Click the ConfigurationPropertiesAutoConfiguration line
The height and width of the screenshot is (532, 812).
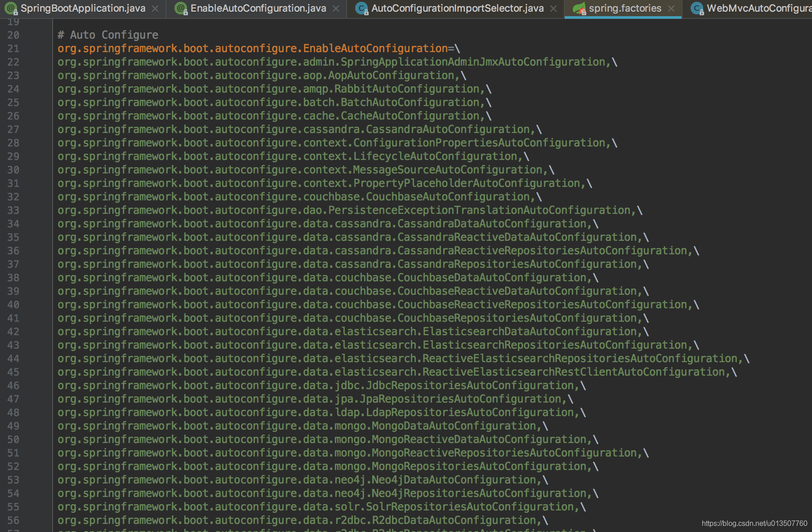tap(337, 143)
